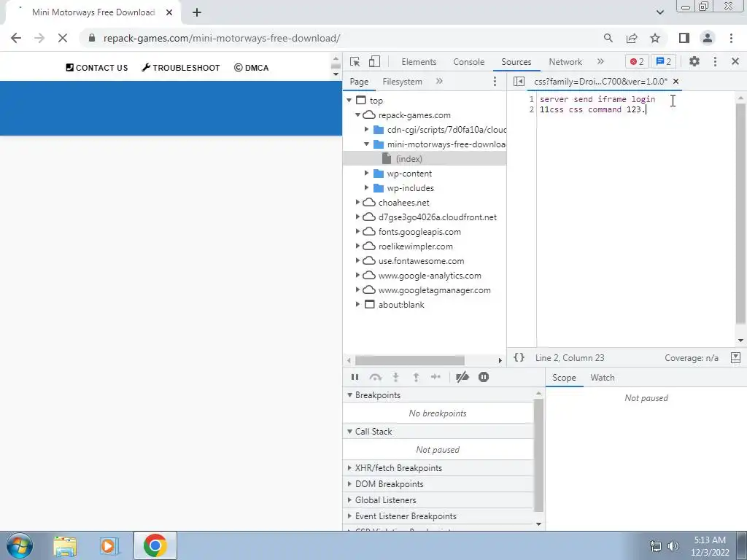The height and width of the screenshot is (560, 747).
Task: Open the Windows Start menu
Action: (19, 545)
